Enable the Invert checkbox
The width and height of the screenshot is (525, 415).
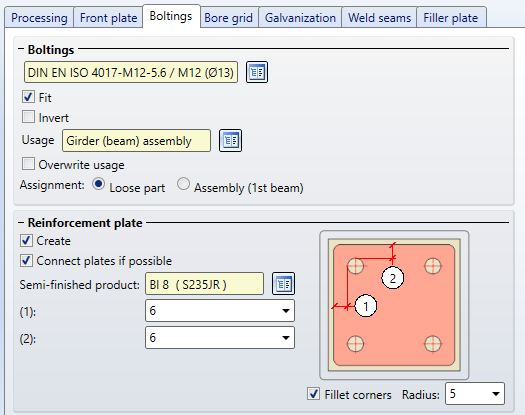tap(28, 117)
